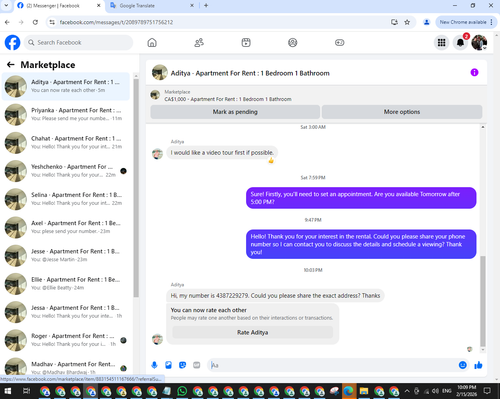Viewport: 500px width, 399px height.
Task: Reload the page with browser refresh
Action: click(35, 22)
